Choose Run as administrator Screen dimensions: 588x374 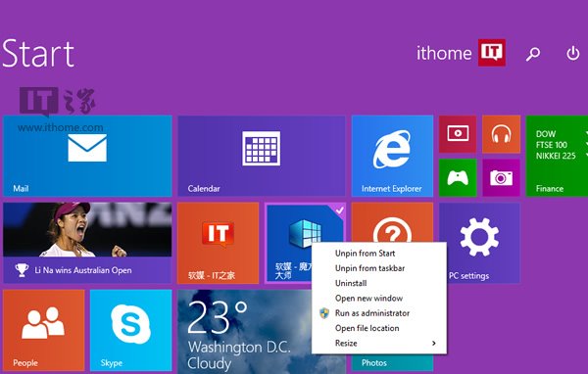pyautogui.click(x=372, y=313)
